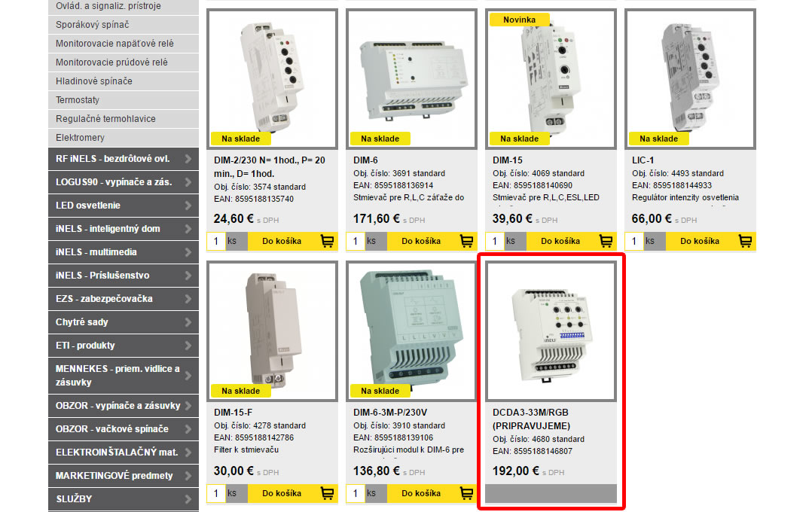Click cart icon for DIM-6-3M-P/230V product
Viewport: 812px width, 512px height.
tap(466, 493)
